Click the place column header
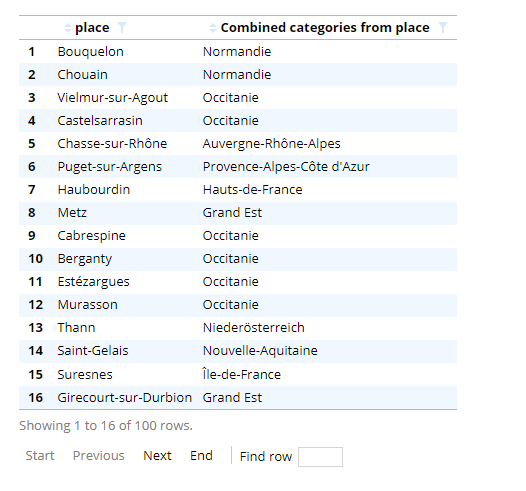 point(92,28)
